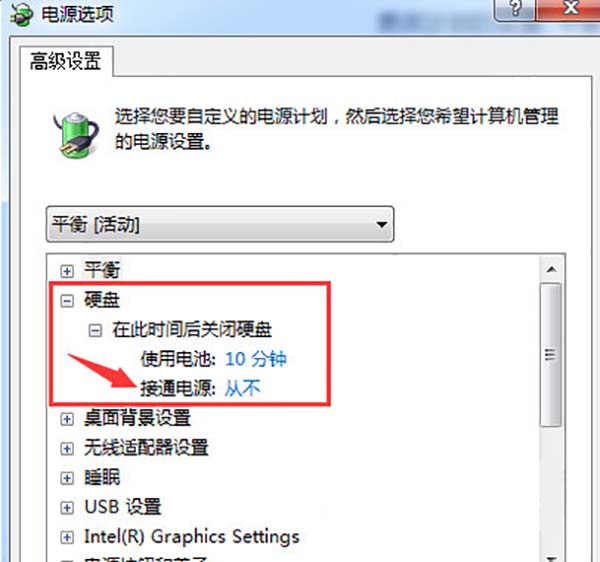The height and width of the screenshot is (562, 600).
Task: Open the 平衡 [活动] power plan dropdown
Action: tap(220, 224)
